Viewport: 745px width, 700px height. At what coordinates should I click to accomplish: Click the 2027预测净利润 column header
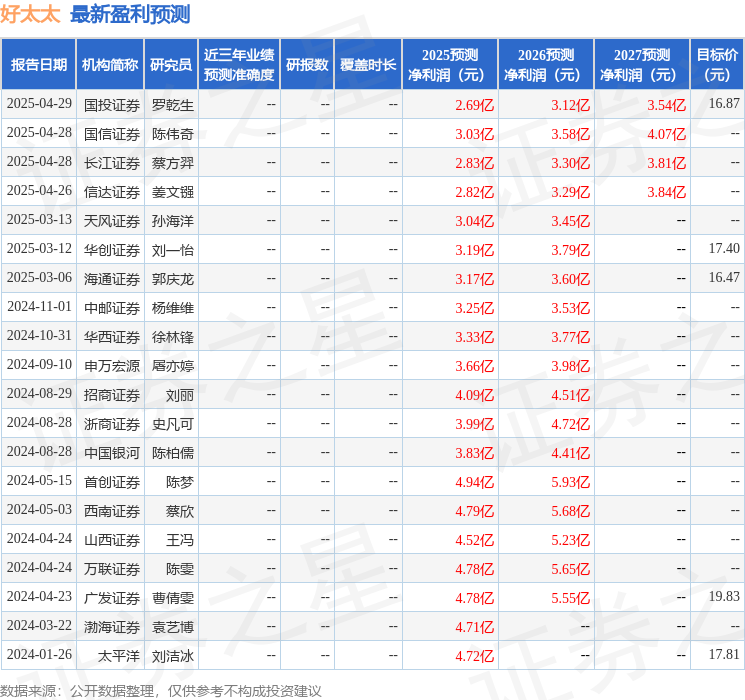(x=642, y=65)
